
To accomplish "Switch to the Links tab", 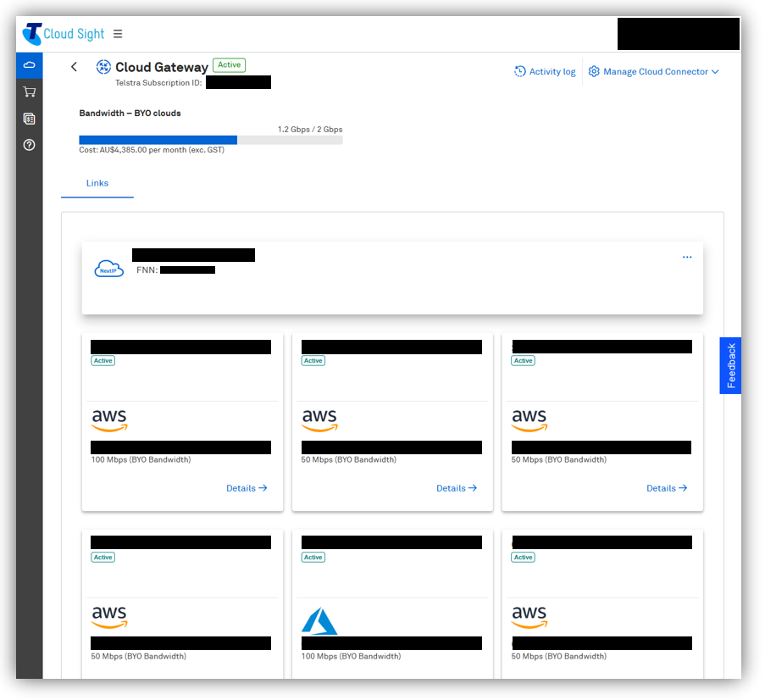I will coord(97,183).
